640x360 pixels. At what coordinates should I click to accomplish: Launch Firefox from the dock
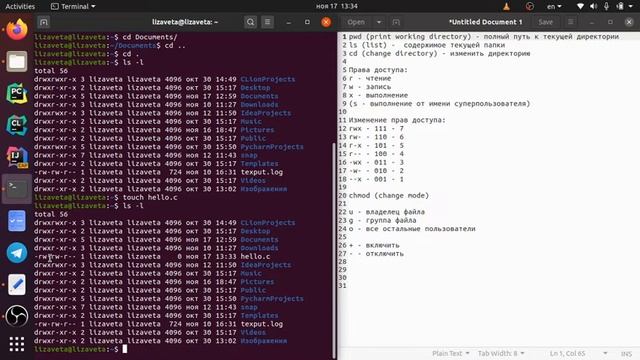(17, 29)
